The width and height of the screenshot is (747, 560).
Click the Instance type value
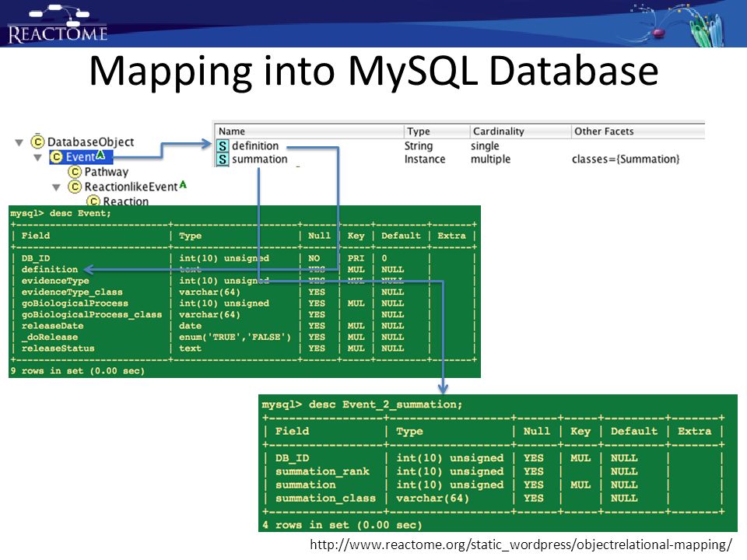tap(425, 159)
